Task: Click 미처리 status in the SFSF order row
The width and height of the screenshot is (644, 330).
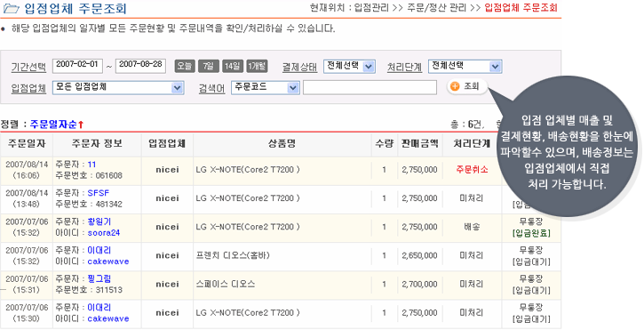Action: 472,198
